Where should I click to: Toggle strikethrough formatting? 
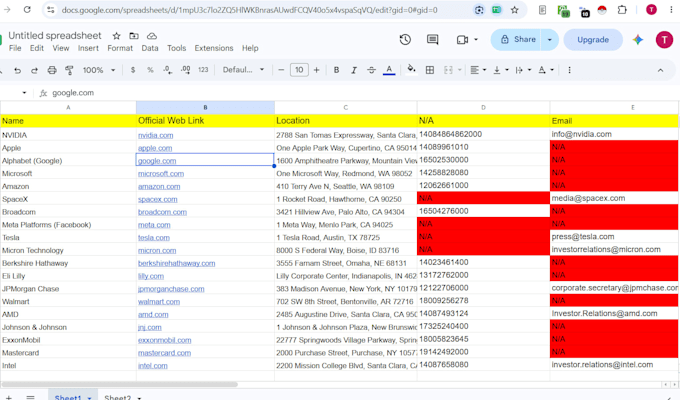[x=371, y=70]
